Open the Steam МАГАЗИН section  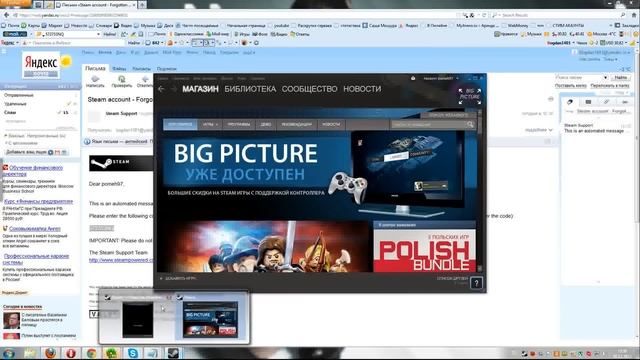tap(200, 89)
